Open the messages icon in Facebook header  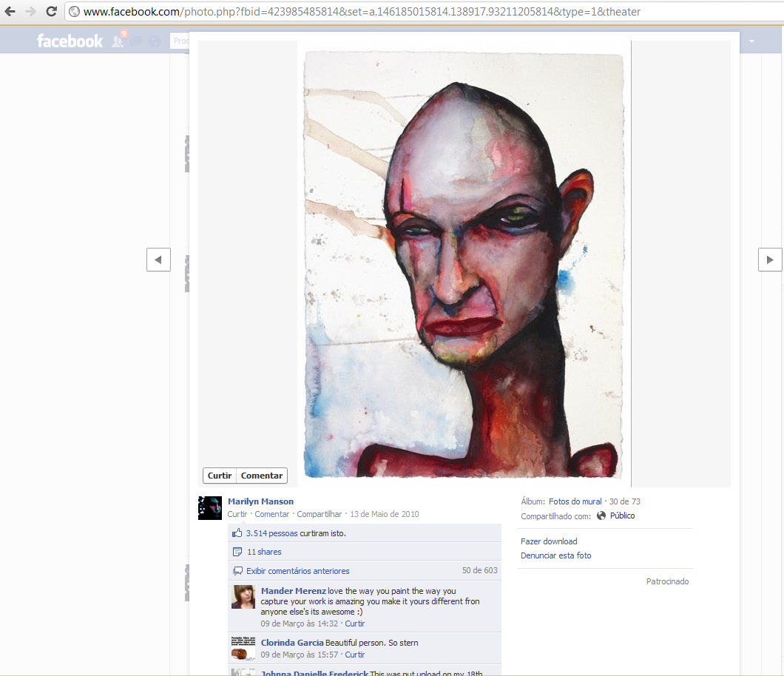[x=136, y=41]
